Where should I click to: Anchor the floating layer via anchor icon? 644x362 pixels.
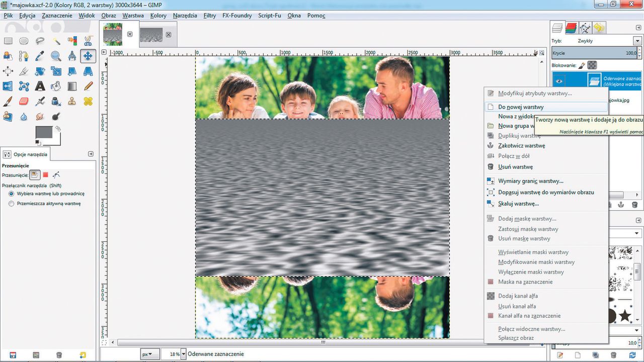(621, 205)
